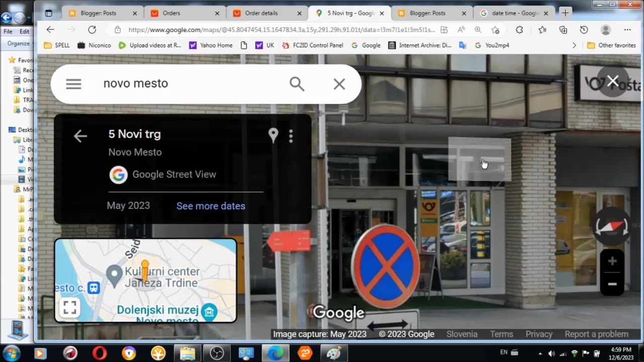Open the Privacy link in footer
This screenshot has width=644, height=362.
click(x=539, y=334)
